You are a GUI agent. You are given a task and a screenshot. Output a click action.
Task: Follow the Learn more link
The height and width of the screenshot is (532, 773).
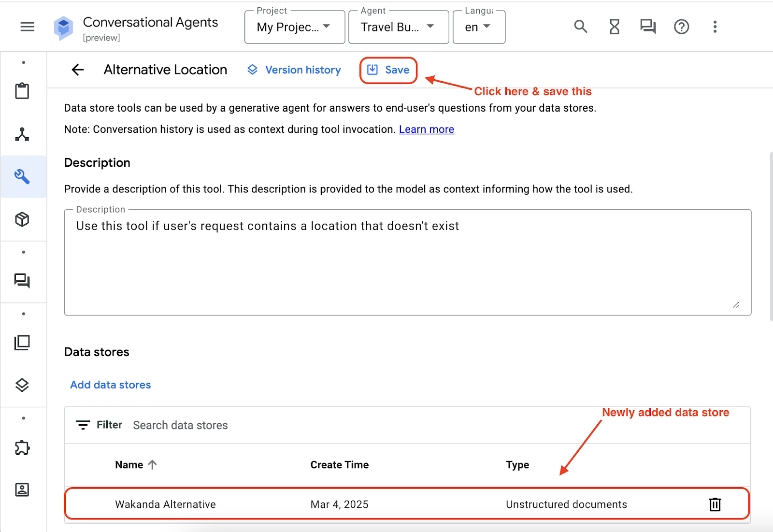[426, 129]
